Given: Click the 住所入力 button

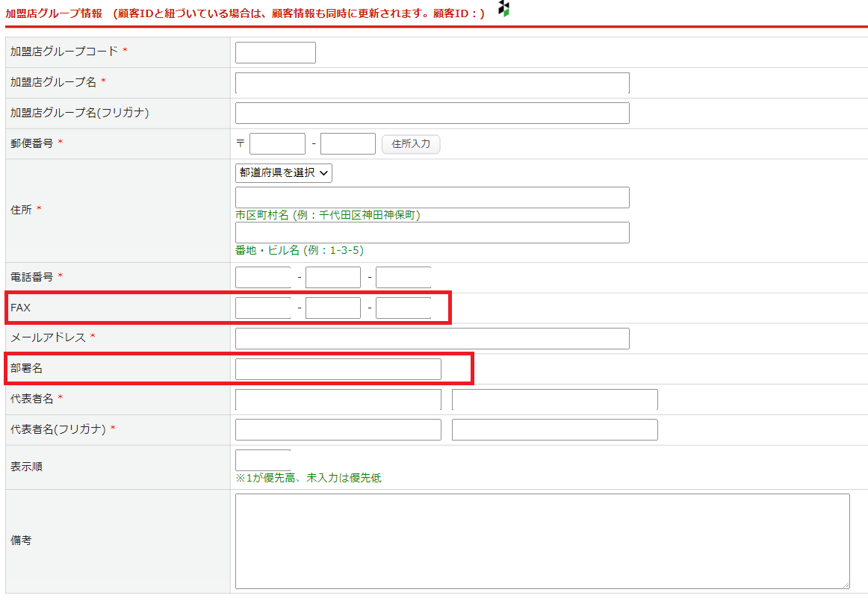Looking at the screenshot, I should pos(411,144).
